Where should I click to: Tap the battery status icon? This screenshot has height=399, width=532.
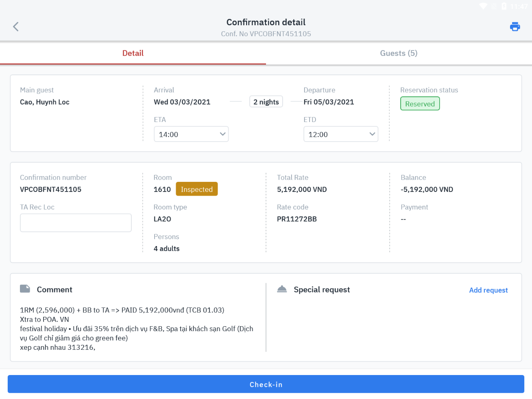click(504, 6)
